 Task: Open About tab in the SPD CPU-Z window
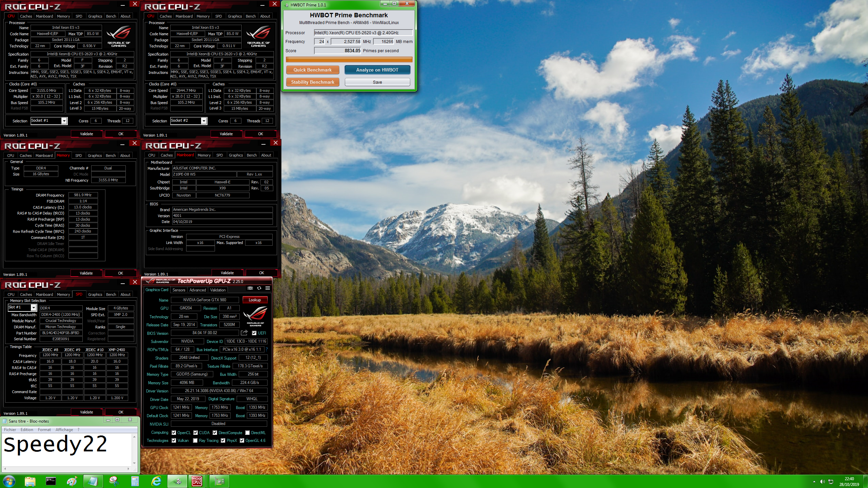[125, 294]
